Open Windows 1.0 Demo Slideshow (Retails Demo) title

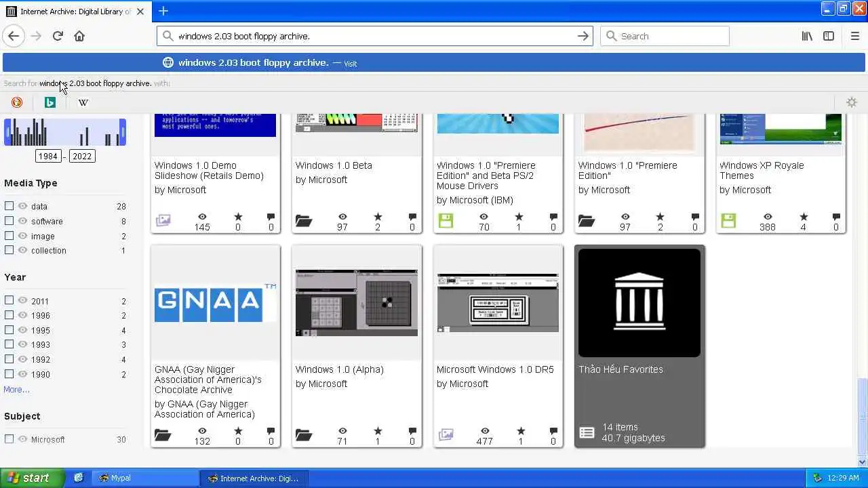tap(209, 170)
